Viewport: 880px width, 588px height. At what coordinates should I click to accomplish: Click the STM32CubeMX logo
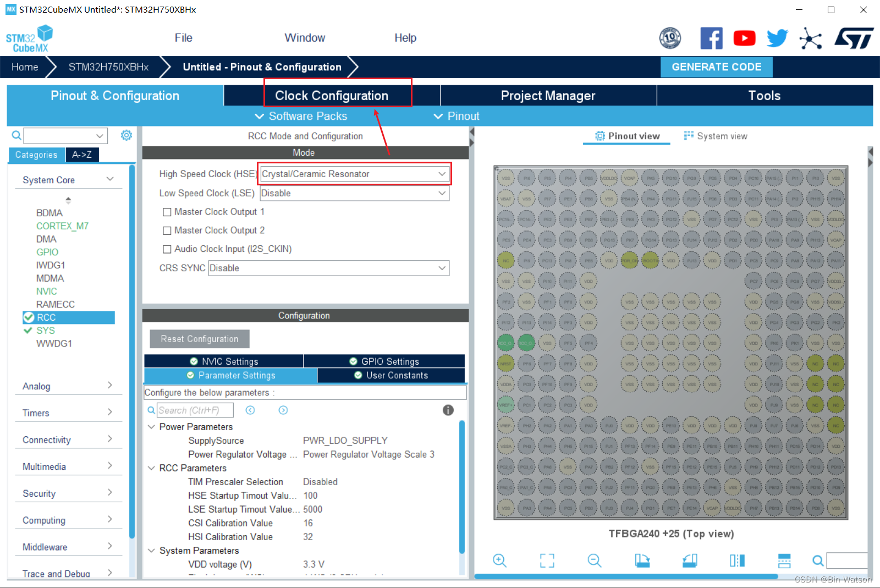[30, 39]
